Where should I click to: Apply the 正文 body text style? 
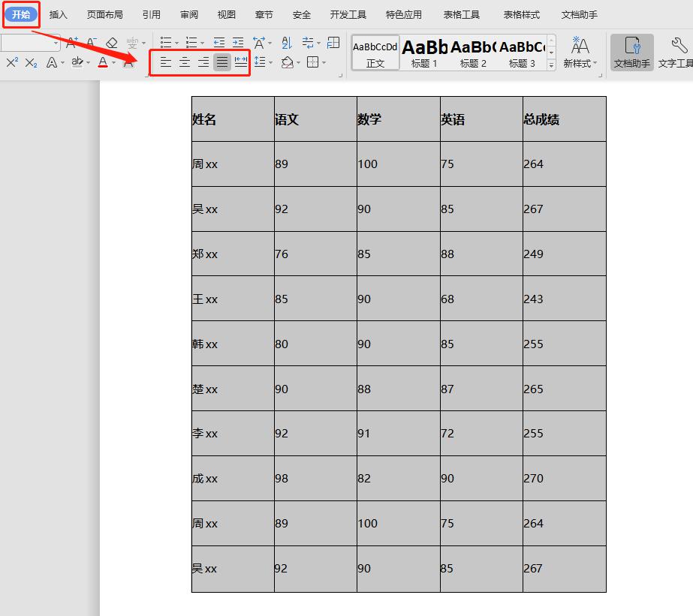click(x=375, y=53)
